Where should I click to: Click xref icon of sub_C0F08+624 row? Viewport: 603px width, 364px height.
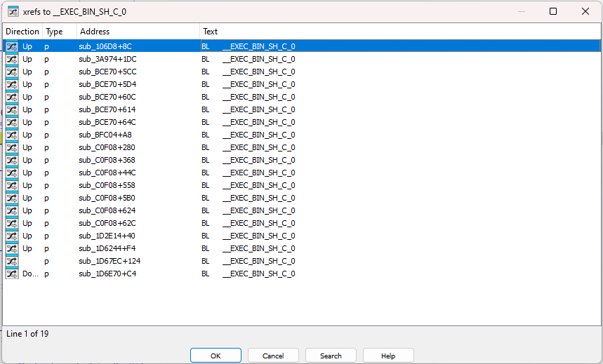tap(12, 210)
